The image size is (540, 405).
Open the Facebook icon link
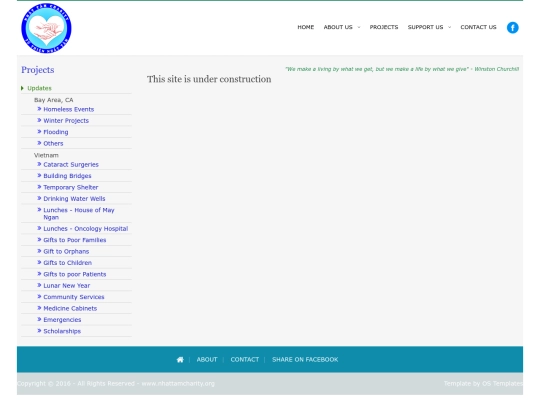click(x=512, y=28)
